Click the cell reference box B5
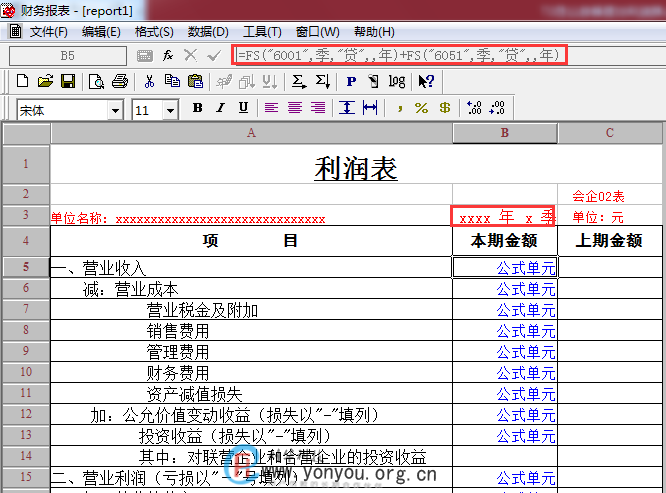Screen dimensions: 666x493 pos(68,56)
